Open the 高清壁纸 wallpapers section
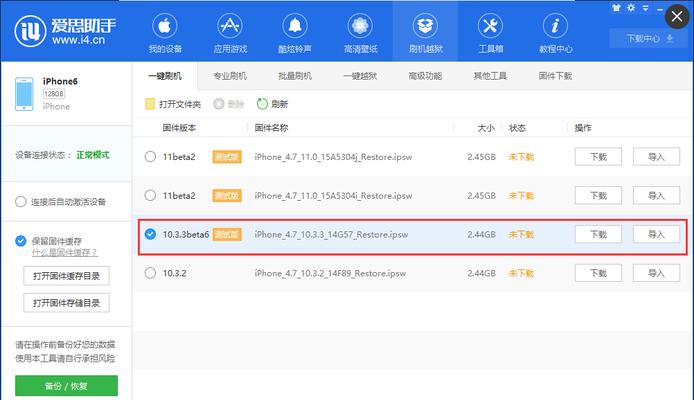Screen dimensions: 694x400 [360, 33]
